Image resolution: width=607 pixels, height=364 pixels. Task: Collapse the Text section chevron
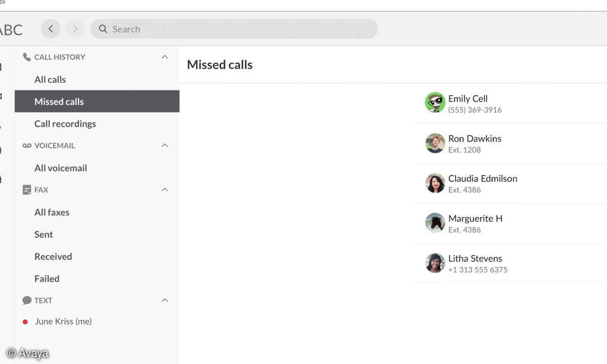tap(164, 300)
